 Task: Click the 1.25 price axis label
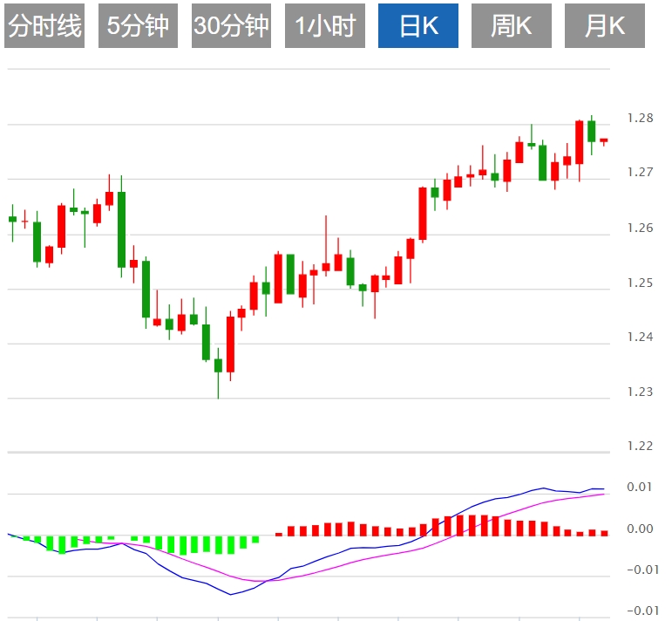tap(641, 283)
